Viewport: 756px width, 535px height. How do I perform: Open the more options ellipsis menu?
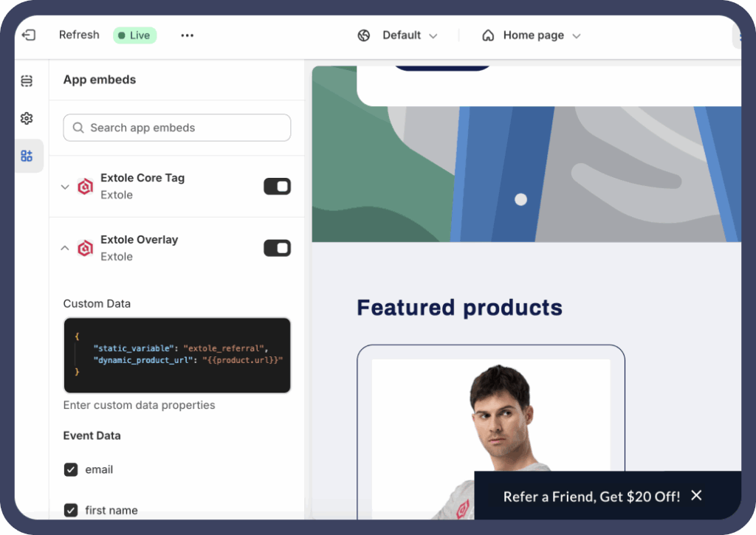[187, 35]
